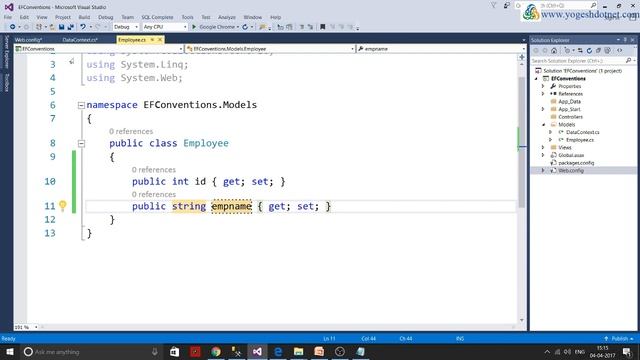Expand the References node
The height and width of the screenshot is (360, 640).
pyautogui.click(x=543, y=94)
